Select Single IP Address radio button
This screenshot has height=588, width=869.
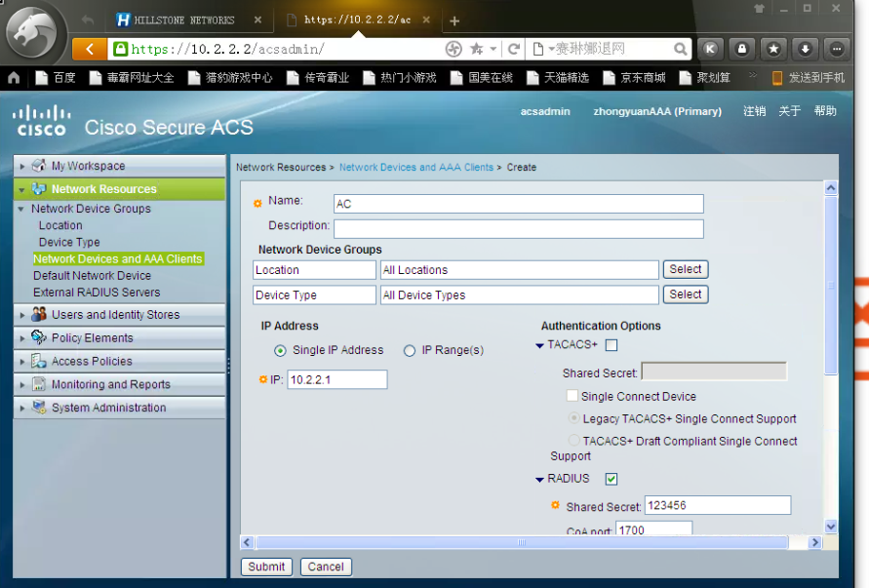click(x=281, y=350)
